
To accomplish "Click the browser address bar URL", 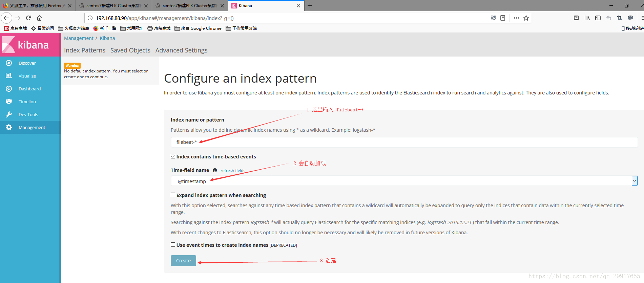I will pyautogui.click(x=165, y=18).
